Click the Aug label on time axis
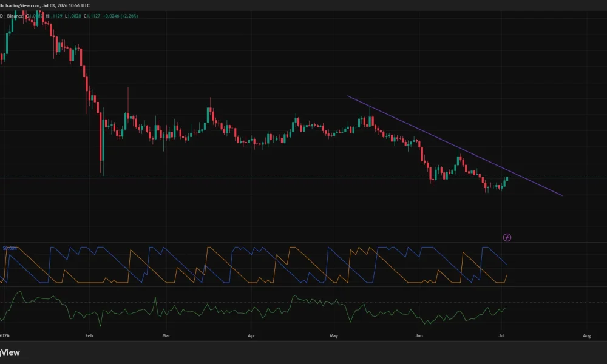The width and height of the screenshot is (607, 364). (x=587, y=335)
